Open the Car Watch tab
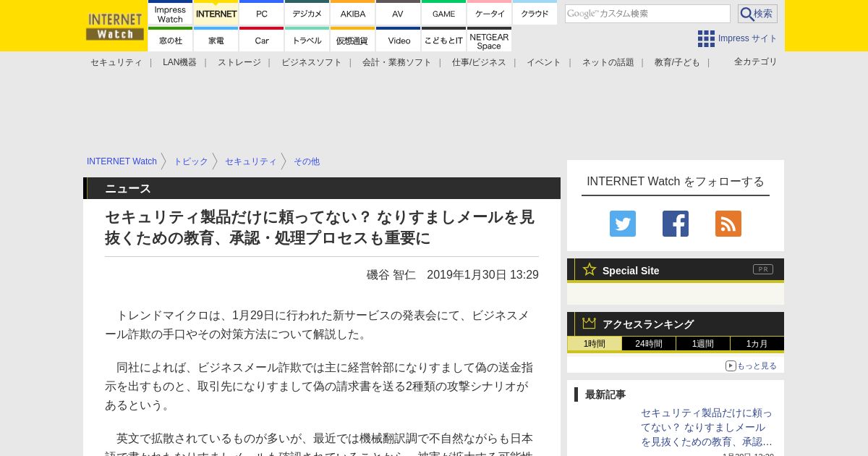This screenshot has width=868, height=456. coord(262,40)
